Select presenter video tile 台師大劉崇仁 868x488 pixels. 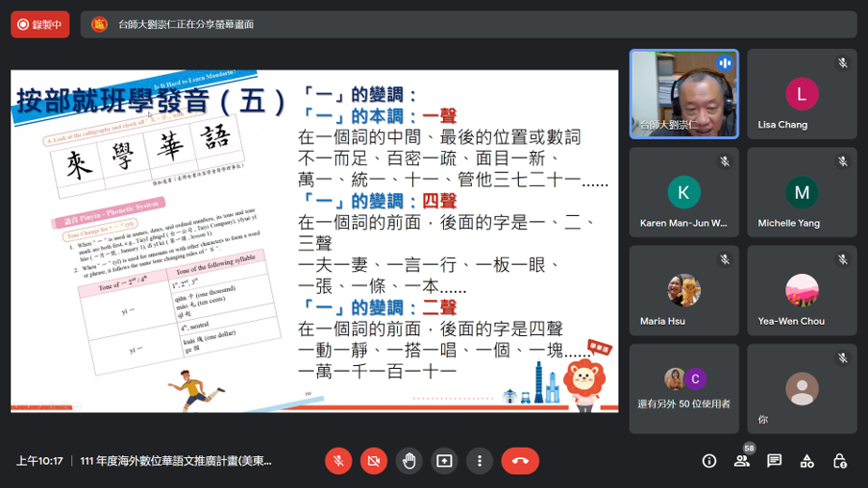(x=684, y=94)
